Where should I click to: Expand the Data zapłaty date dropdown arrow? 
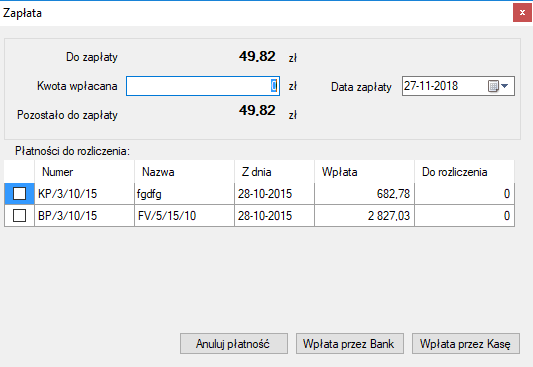[505, 86]
